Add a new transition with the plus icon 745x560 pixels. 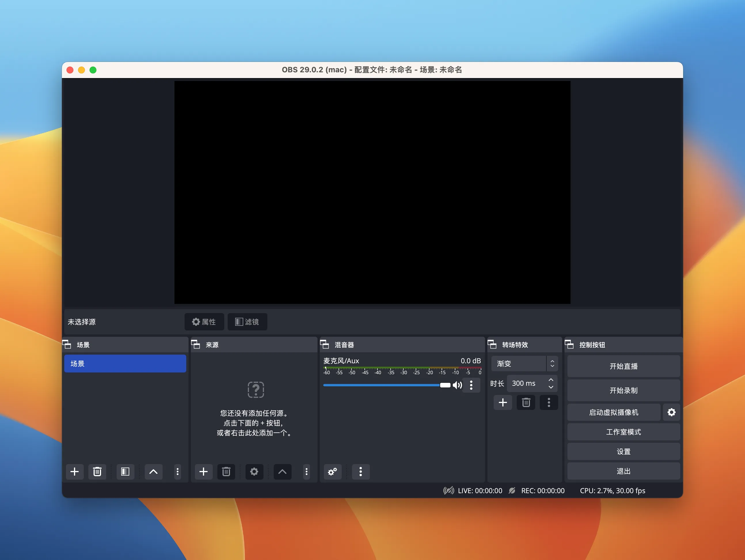(503, 402)
